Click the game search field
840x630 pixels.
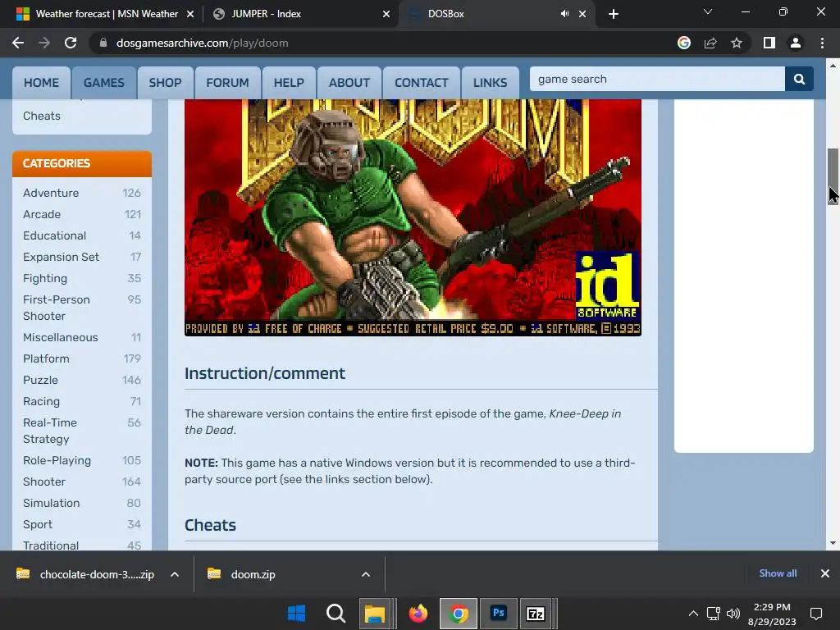pyautogui.click(x=657, y=80)
